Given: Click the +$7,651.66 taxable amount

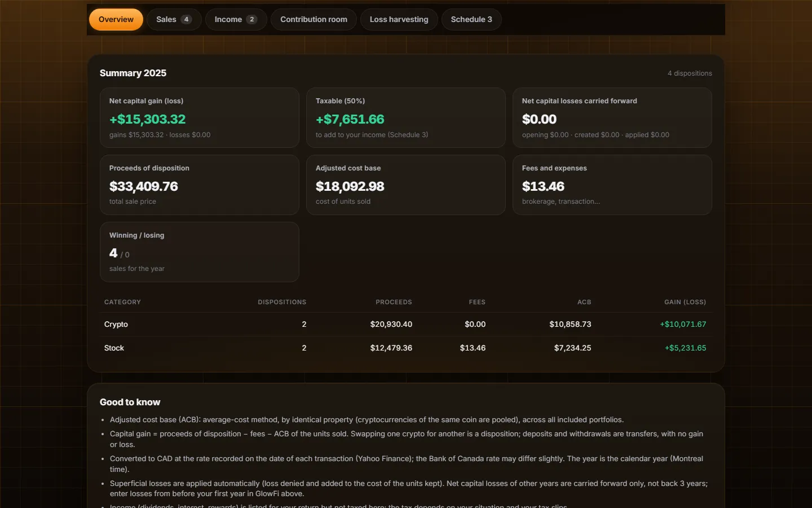Looking at the screenshot, I should [x=350, y=119].
